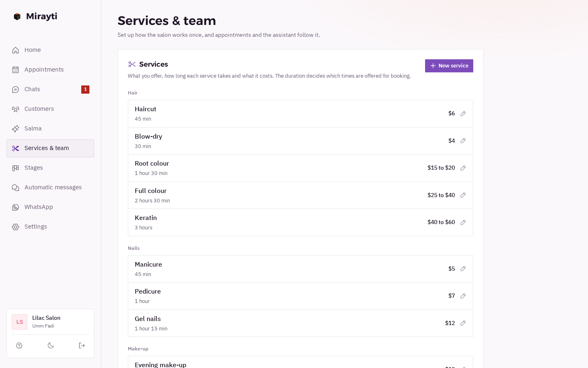This screenshot has width=588, height=368.
Task: Click the Chats unread badge 1
Action: click(85, 90)
